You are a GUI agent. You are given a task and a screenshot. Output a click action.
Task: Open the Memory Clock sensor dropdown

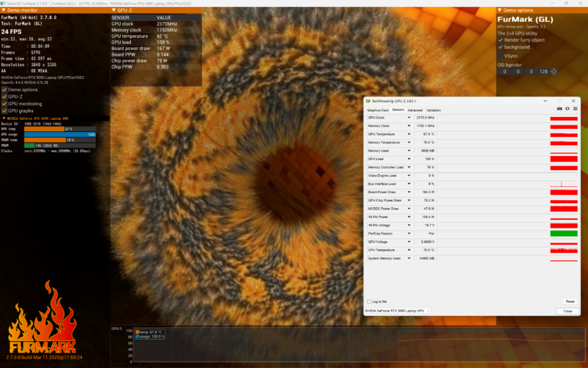click(x=408, y=126)
